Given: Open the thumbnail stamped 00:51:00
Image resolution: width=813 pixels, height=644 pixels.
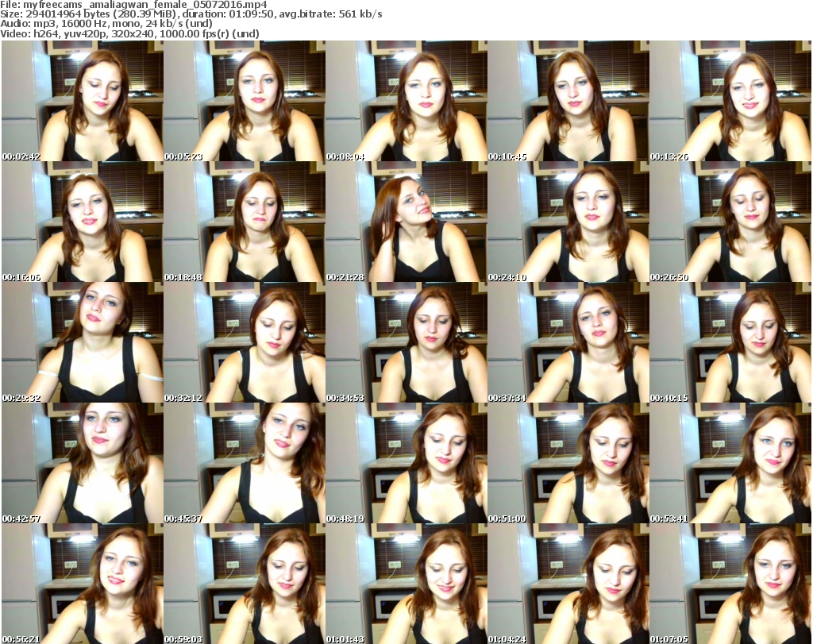Looking at the screenshot, I should pyautogui.click(x=568, y=463).
